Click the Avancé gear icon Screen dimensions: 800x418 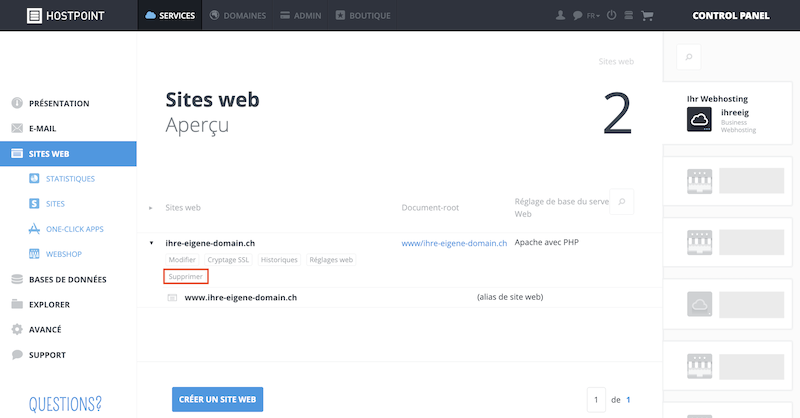point(17,329)
